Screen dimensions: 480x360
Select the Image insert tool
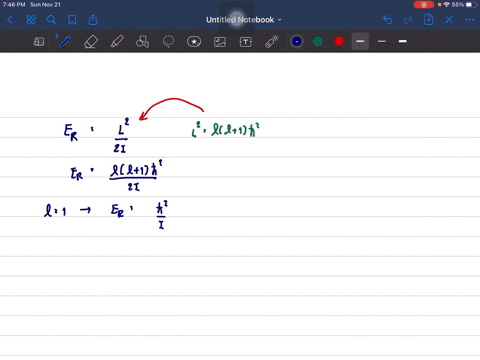220,42
